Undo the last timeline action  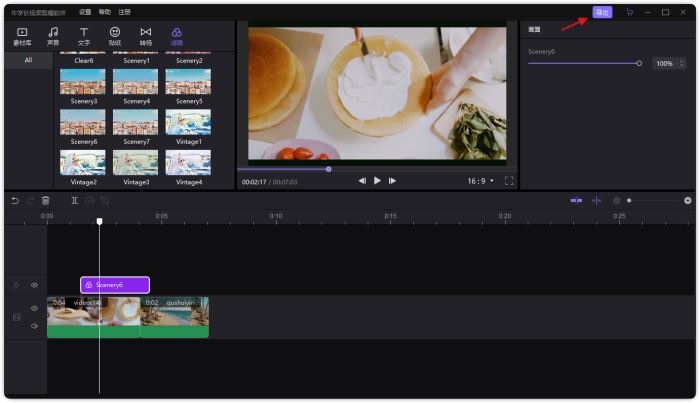(15, 201)
